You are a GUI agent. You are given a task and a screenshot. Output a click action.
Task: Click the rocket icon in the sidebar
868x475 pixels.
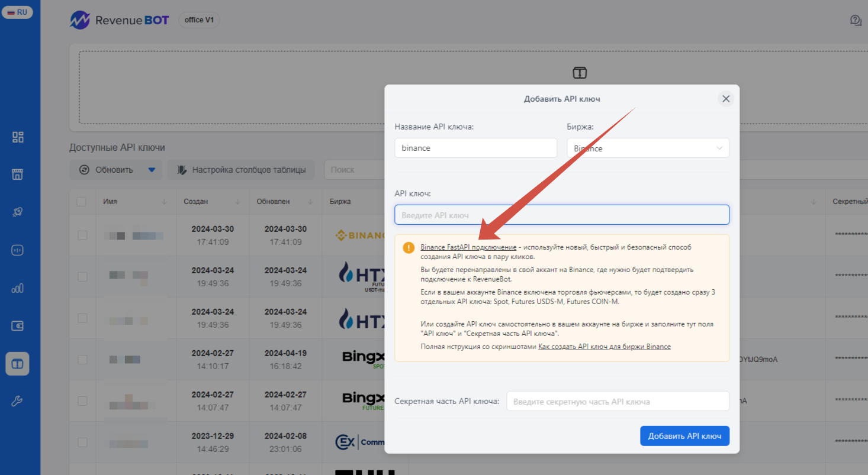[x=18, y=212]
